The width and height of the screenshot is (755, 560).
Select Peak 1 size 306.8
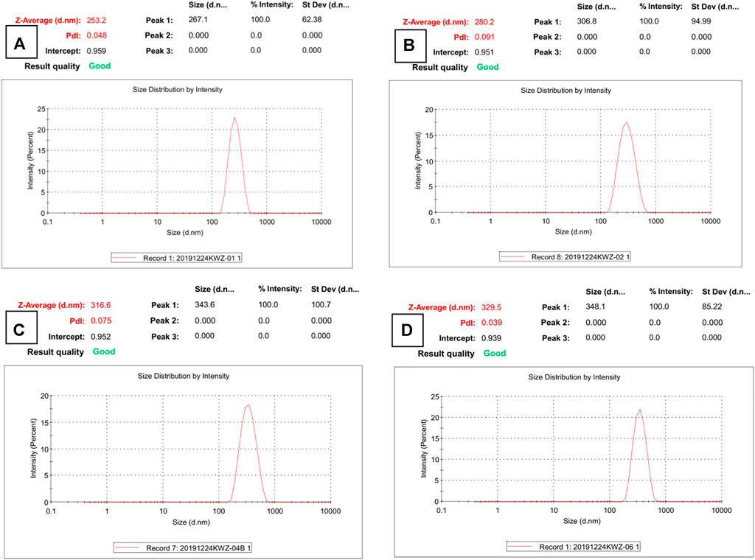587,21
